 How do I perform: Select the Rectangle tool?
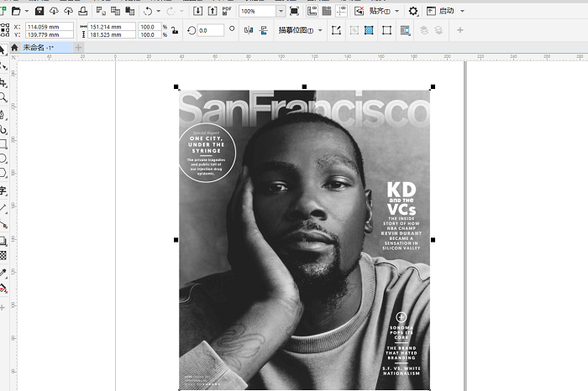pyautogui.click(x=4, y=143)
